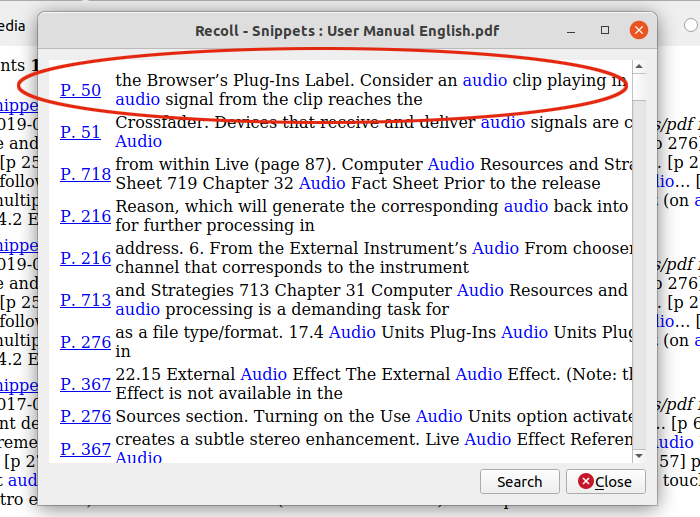This screenshot has width=700, height=517.
Task: Close the Snippets window with orange X
Action: (x=639, y=30)
